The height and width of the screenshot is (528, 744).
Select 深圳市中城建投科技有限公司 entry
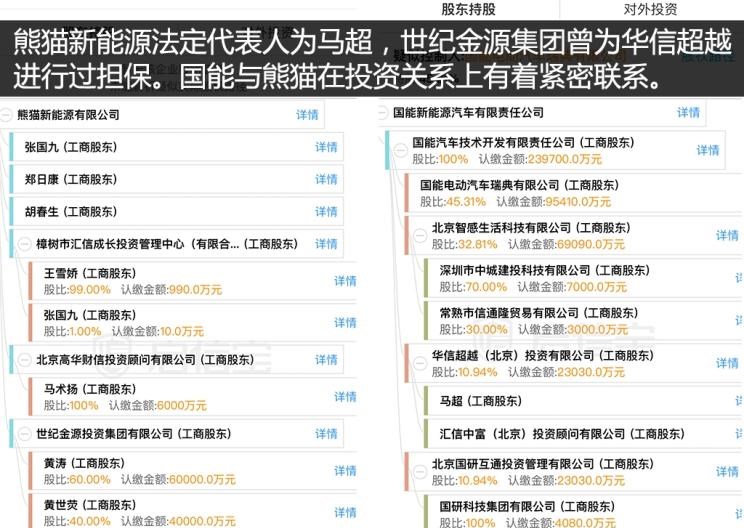click(x=584, y=278)
